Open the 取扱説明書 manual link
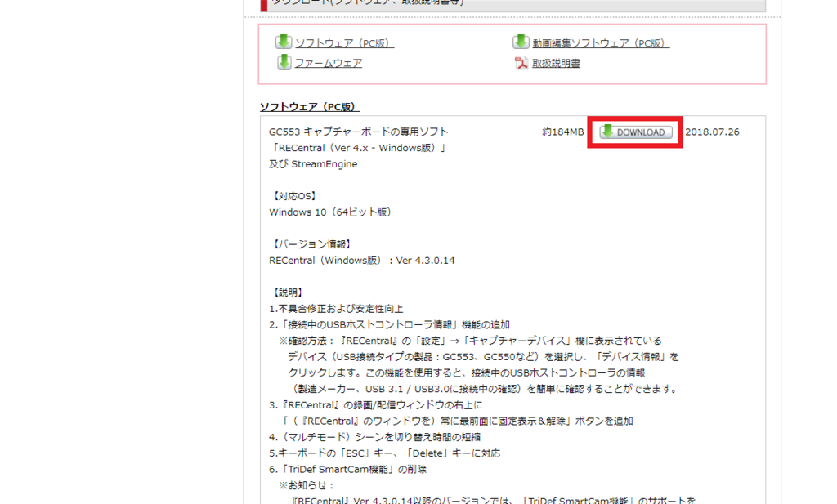837x504 pixels. point(556,62)
